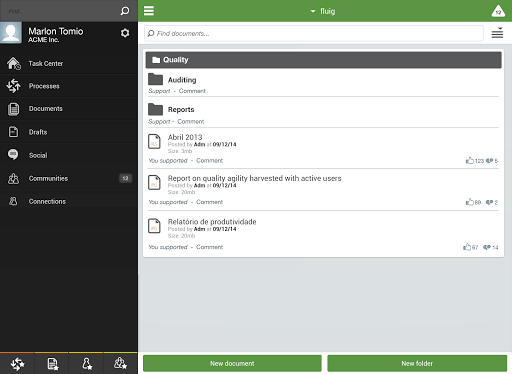Expand the fluig dropdown in header

323,11
